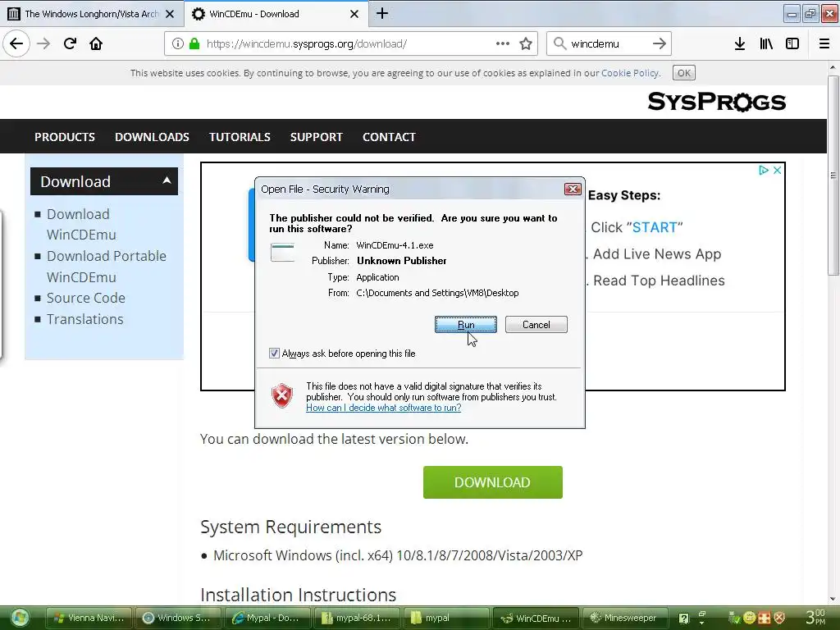The width and height of the screenshot is (840, 630).
Task: Open a new browser tab
Action: pyautogui.click(x=382, y=13)
